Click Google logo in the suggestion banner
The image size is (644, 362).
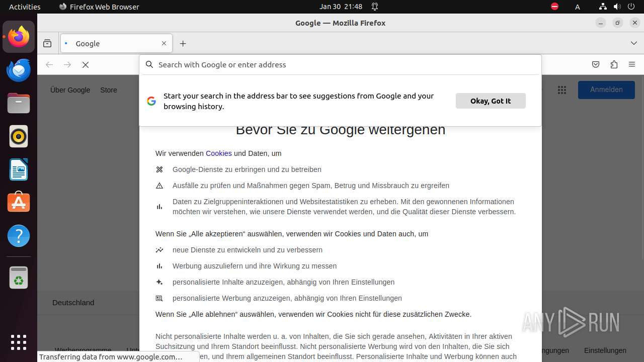tap(151, 101)
